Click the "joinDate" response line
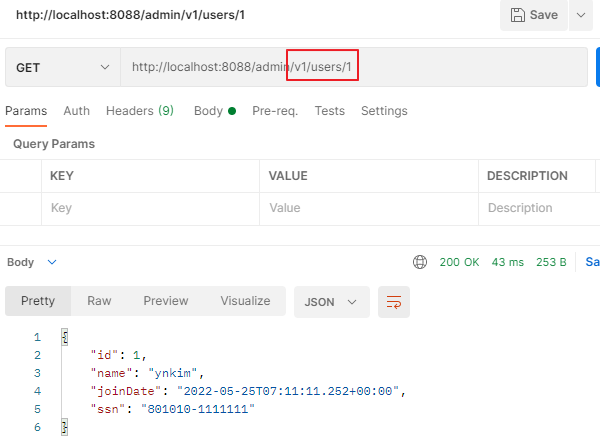 pos(248,391)
